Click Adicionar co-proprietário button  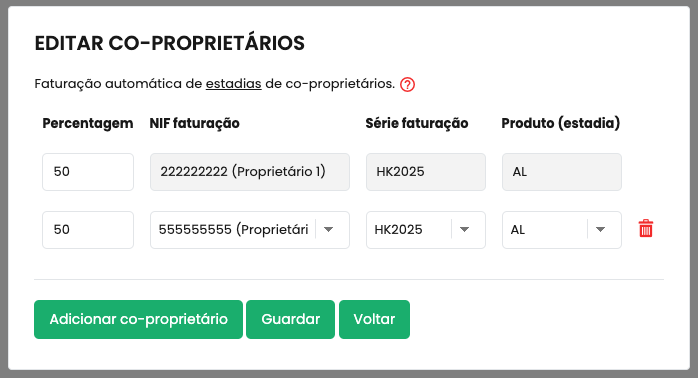pos(138,319)
